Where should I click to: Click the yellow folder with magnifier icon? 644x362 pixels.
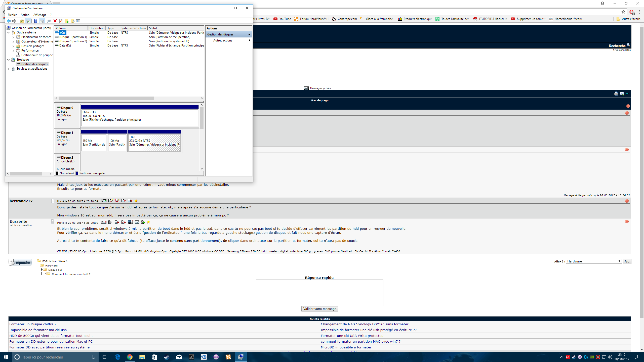tap(73, 21)
